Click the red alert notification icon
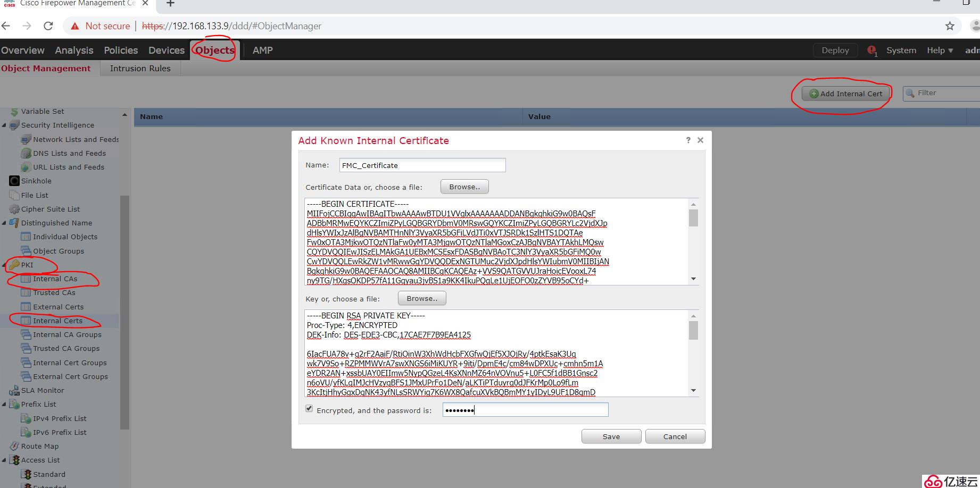This screenshot has height=488, width=980. 872,51
